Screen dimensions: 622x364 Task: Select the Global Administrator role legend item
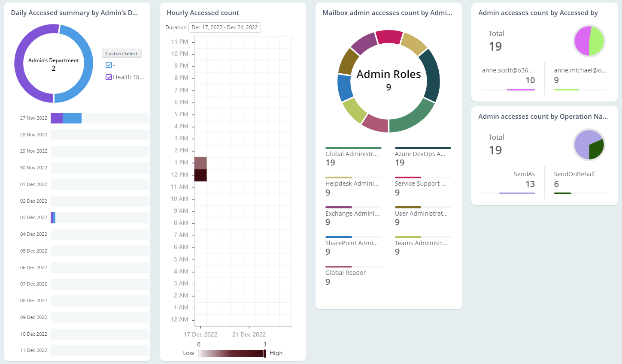tap(352, 154)
